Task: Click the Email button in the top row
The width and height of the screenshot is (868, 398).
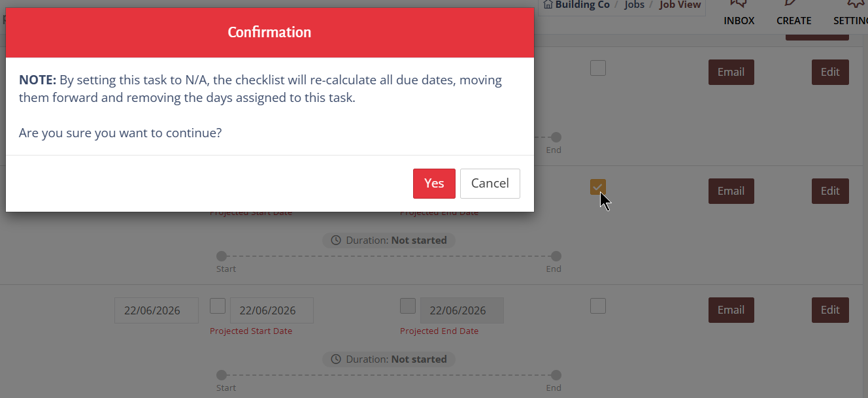Action: (731, 73)
